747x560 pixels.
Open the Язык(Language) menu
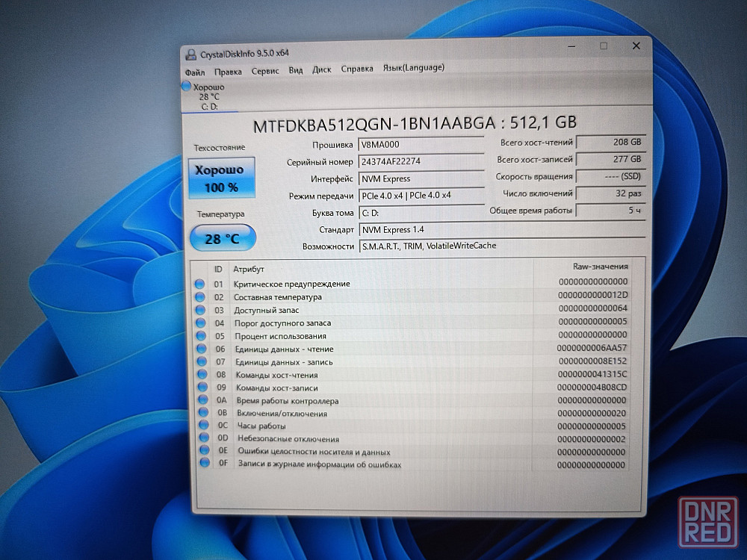point(414,68)
